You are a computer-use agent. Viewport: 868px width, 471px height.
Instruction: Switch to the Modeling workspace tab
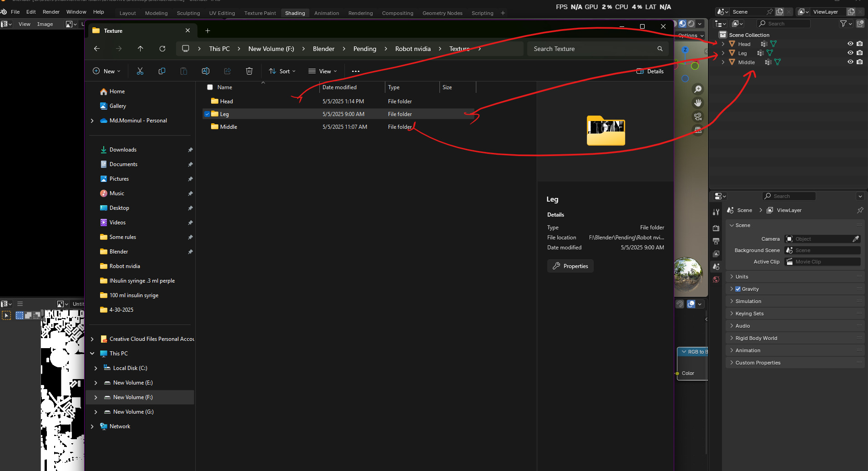(x=156, y=13)
